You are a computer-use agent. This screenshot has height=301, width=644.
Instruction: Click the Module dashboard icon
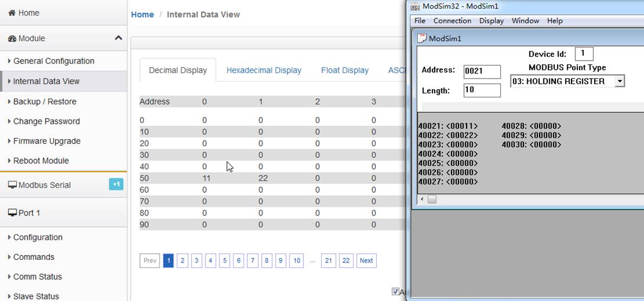[12, 38]
